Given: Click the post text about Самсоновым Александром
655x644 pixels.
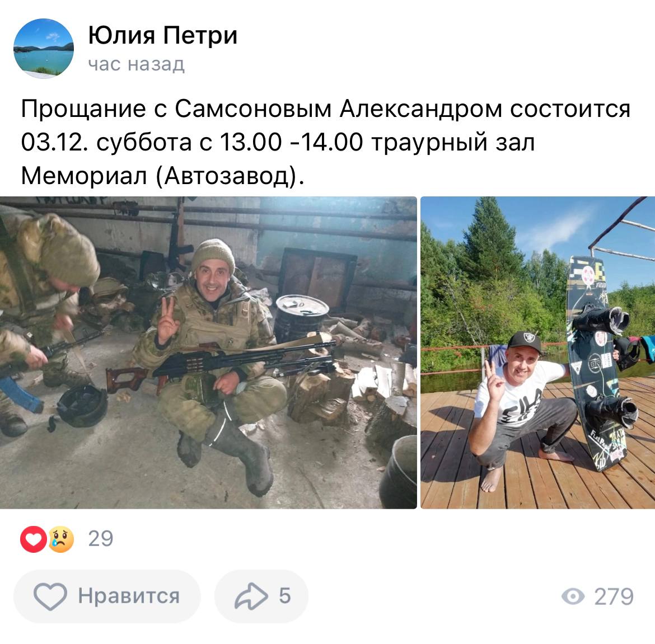Looking at the screenshot, I should (x=325, y=142).
